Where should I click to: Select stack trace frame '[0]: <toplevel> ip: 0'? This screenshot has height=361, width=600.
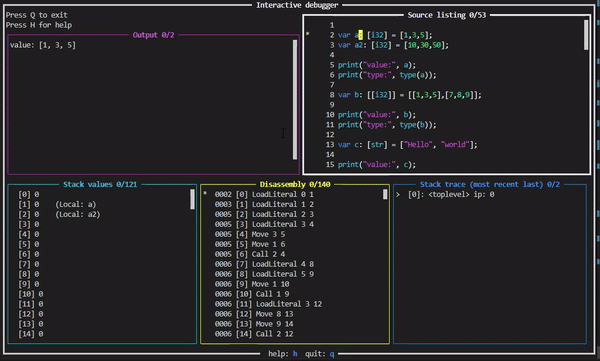tap(451, 194)
